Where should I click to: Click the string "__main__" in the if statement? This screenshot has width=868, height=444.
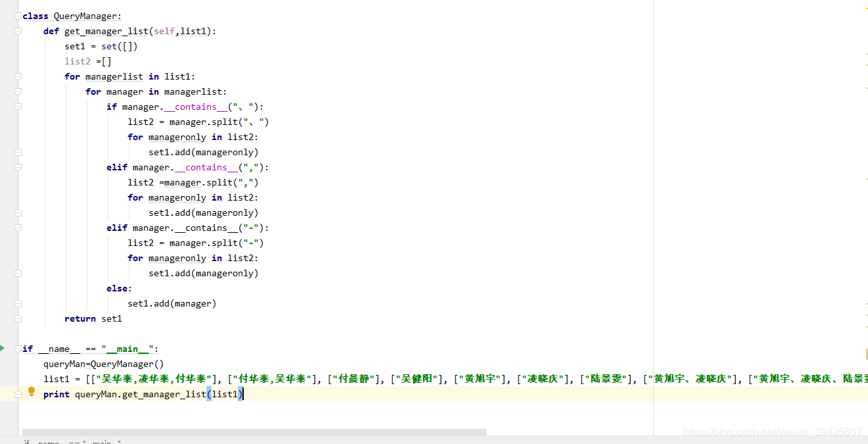tap(127, 349)
